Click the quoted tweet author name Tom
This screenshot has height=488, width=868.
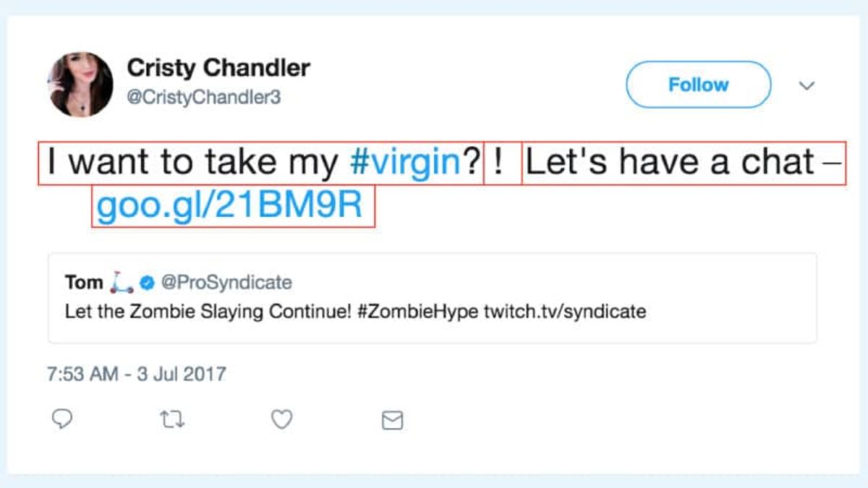click(x=84, y=282)
